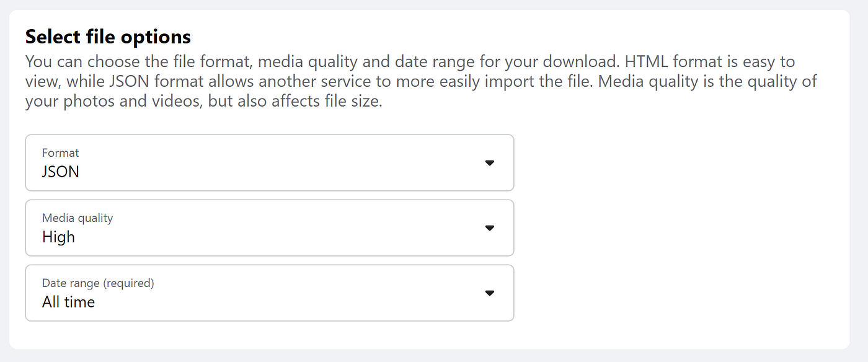Expand the Media quality dropdown
This screenshot has width=868, height=362.
pyautogui.click(x=269, y=228)
